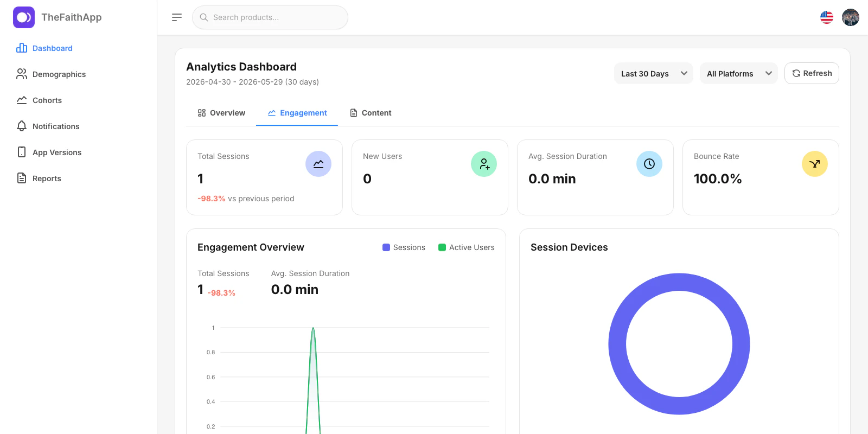Toggle the Active Users legend item
The height and width of the screenshot is (434, 868).
coord(467,247)
